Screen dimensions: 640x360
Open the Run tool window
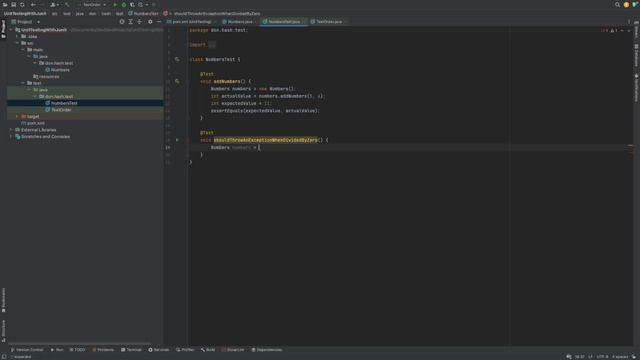coord(57,350)
